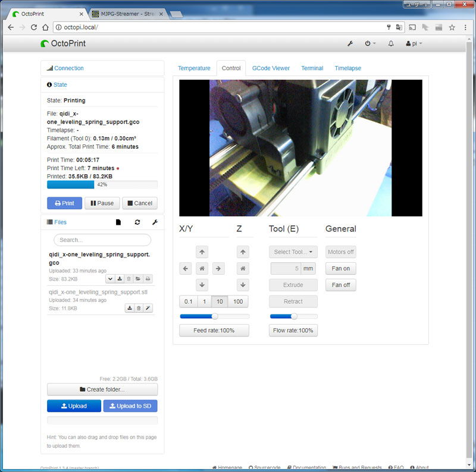The height and width of the screenshot is (472, 476).
Task: Turn the fan off
Action: pos(340,285)
